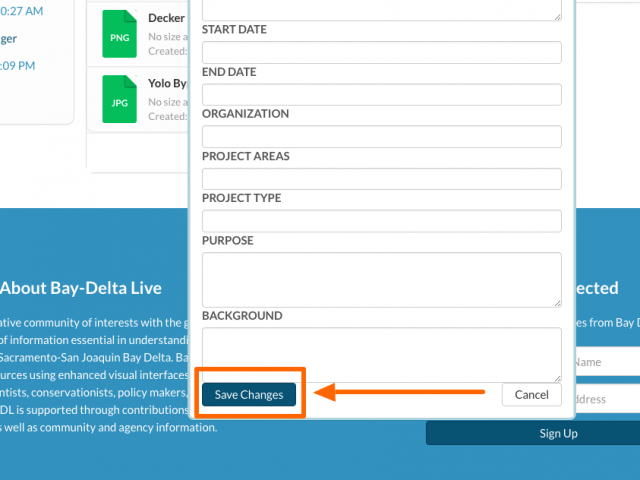Click the Background text area resize handle
This screenshot has height=480, width=640.
556,377
